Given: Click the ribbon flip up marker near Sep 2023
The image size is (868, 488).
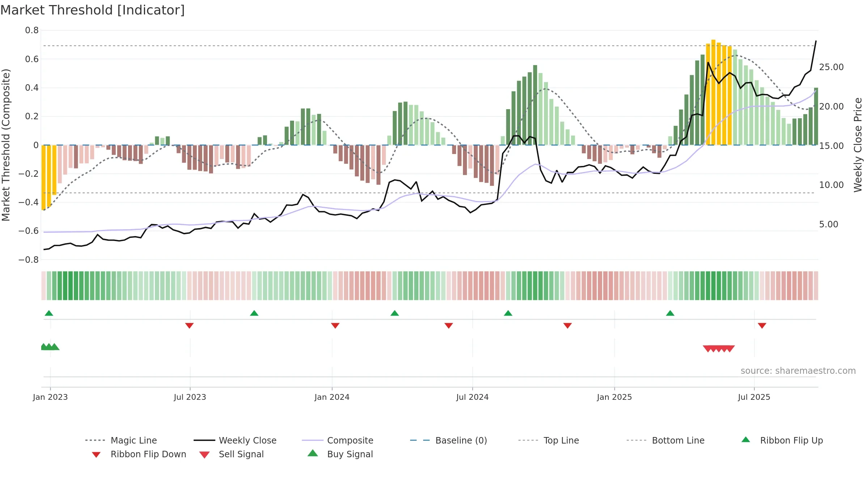Looking at the screenshot, I should (x=254, y=313).
